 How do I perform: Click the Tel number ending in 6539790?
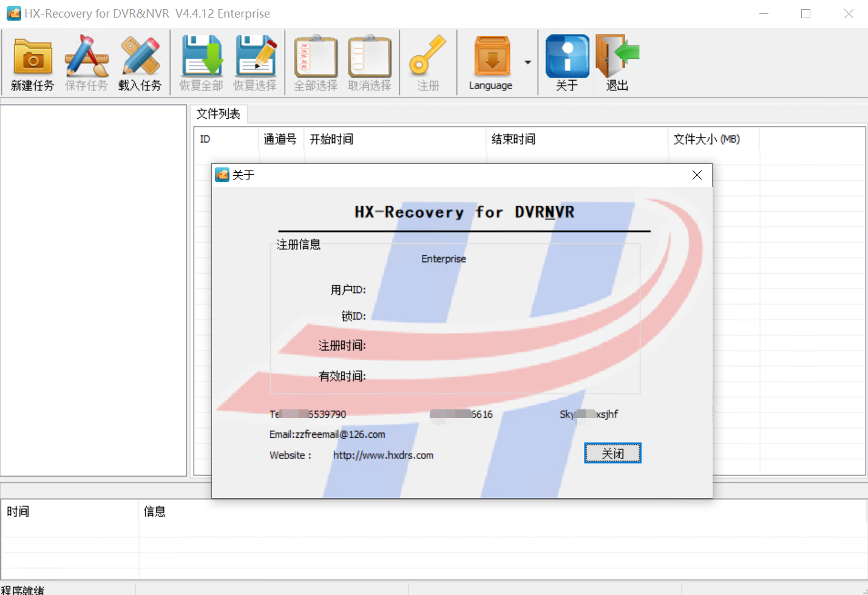308,414
